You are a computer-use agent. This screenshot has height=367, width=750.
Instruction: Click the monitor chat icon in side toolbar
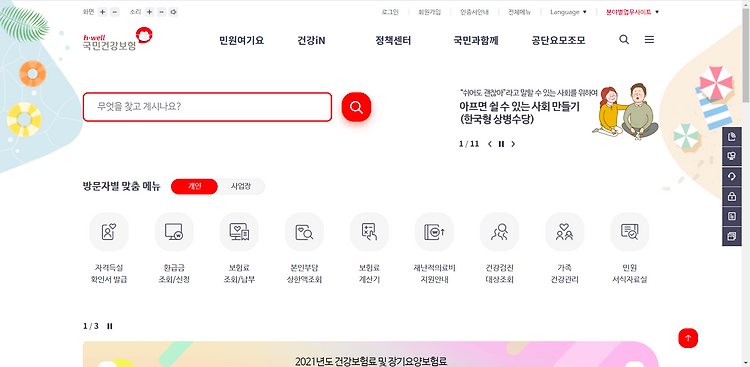click(x=731, y=156)
